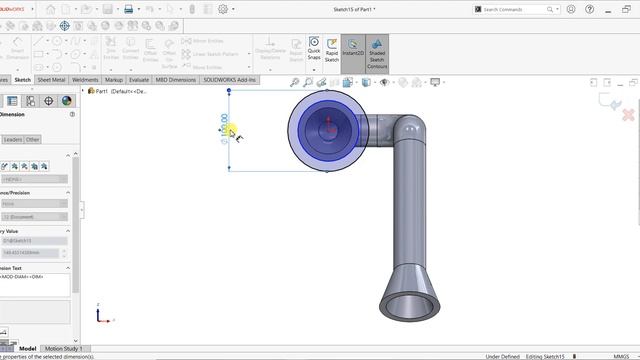Screen dimensions: 640x360
Task: Click the value stepper up arrow in Primary Value
Action: tap(64, 251)
